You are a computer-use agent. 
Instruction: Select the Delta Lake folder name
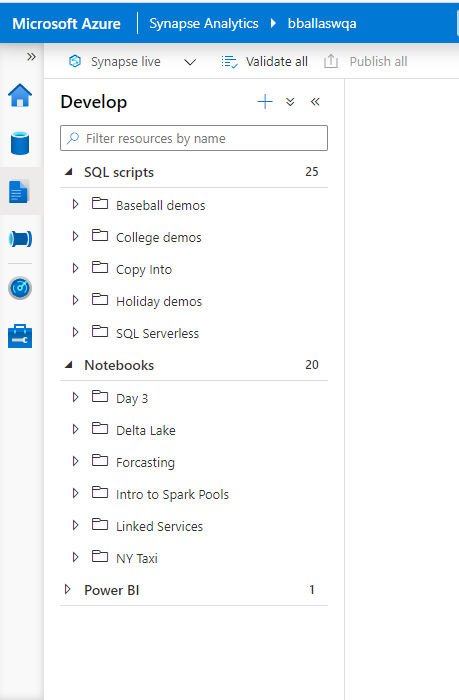(x=146, y=430)
